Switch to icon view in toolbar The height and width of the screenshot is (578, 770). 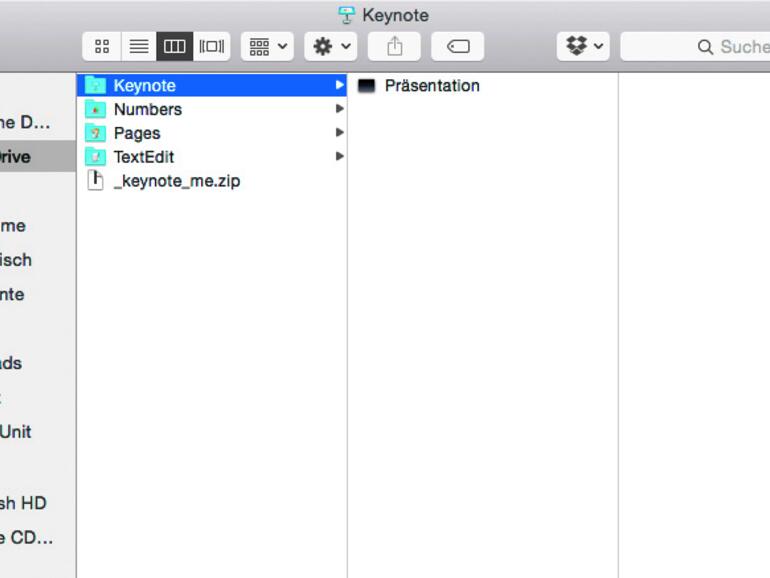[102, 47]
